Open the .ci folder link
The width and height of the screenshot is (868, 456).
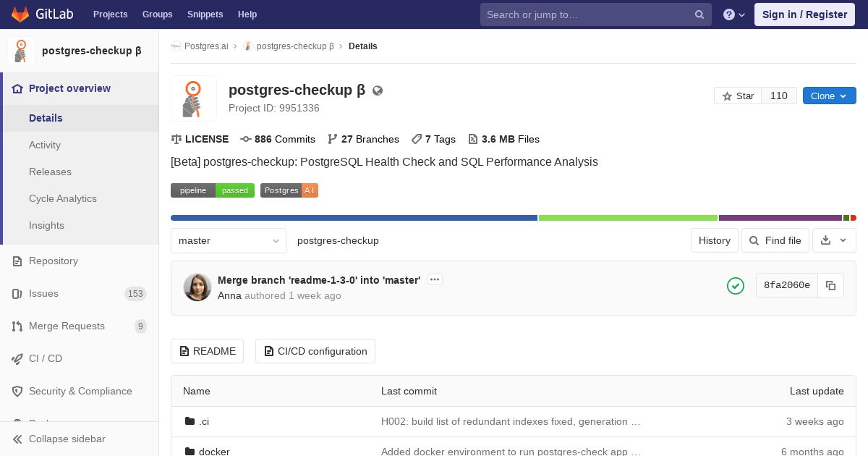[204, 421]
